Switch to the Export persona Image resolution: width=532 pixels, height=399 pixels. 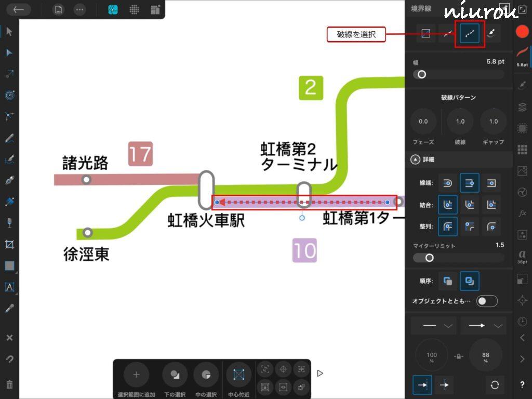tap(155, 9)
